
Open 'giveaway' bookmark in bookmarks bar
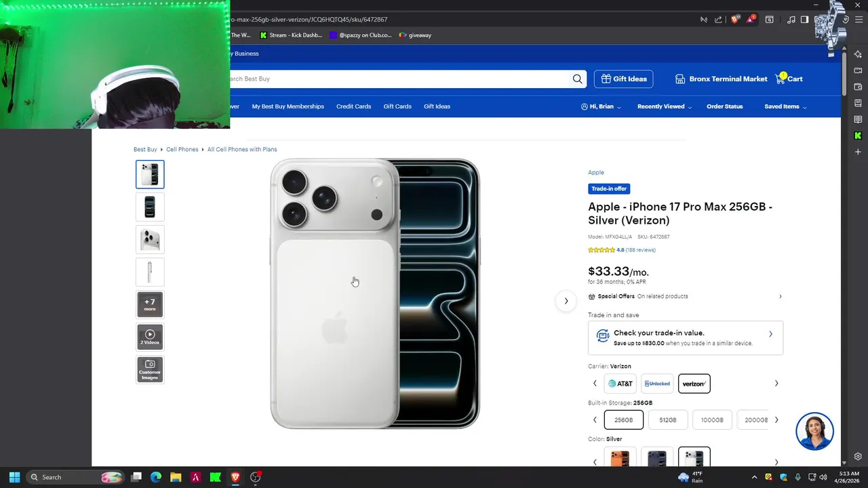coord(415,35)
